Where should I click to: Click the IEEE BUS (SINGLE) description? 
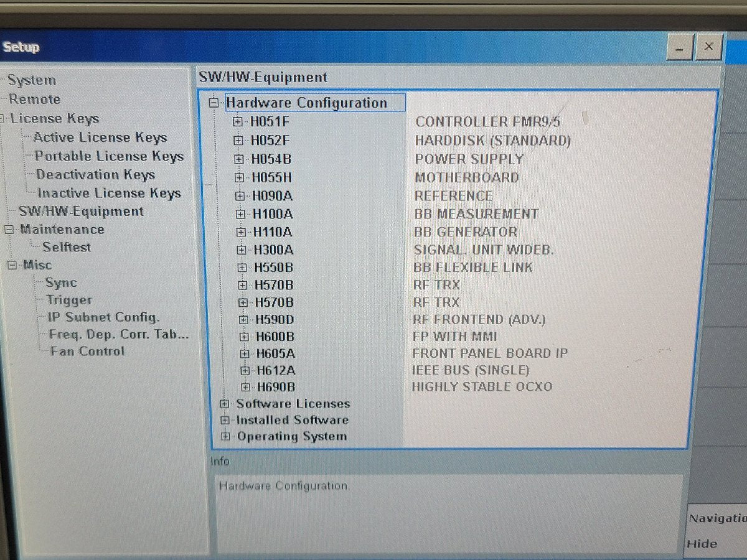click(x=471, y=370)
